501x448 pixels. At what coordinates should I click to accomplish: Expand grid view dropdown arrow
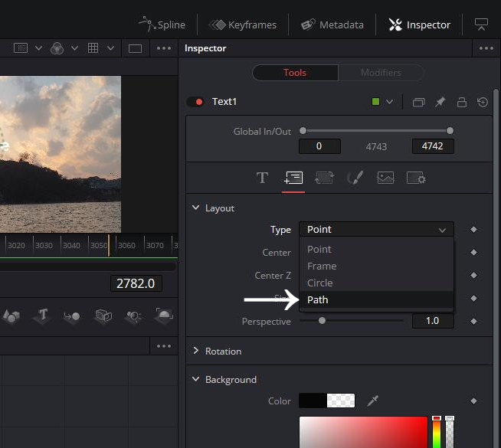110,48
